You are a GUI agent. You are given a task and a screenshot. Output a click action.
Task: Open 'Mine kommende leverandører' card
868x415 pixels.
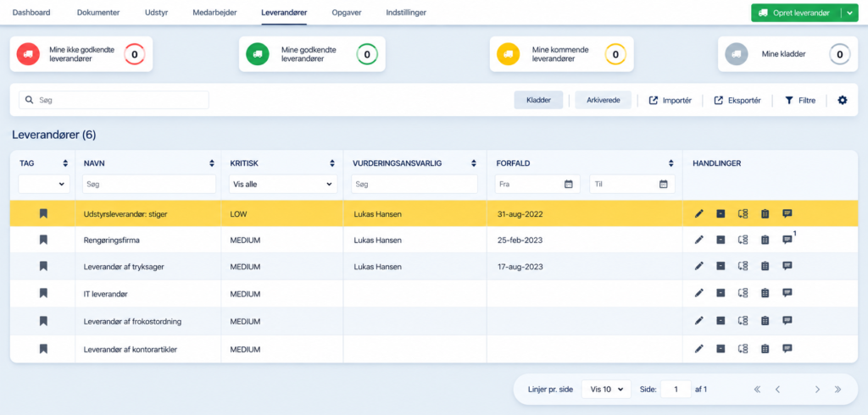(563, 53)
